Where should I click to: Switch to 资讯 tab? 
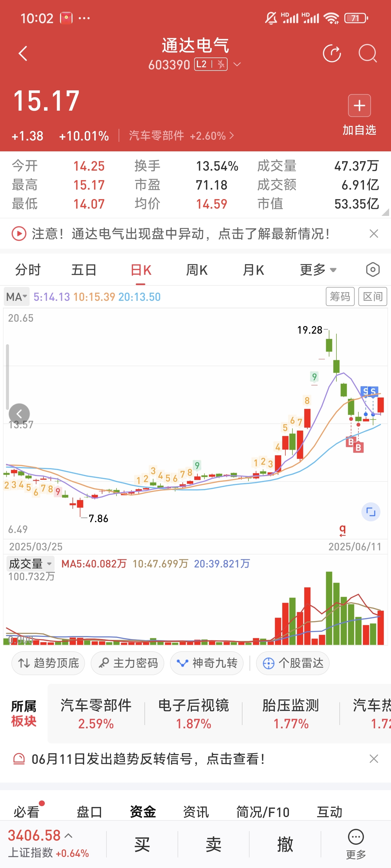(x=196, y=812)
